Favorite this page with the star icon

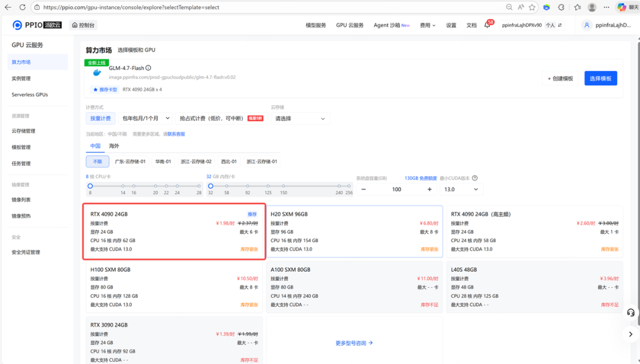point(532,7)
